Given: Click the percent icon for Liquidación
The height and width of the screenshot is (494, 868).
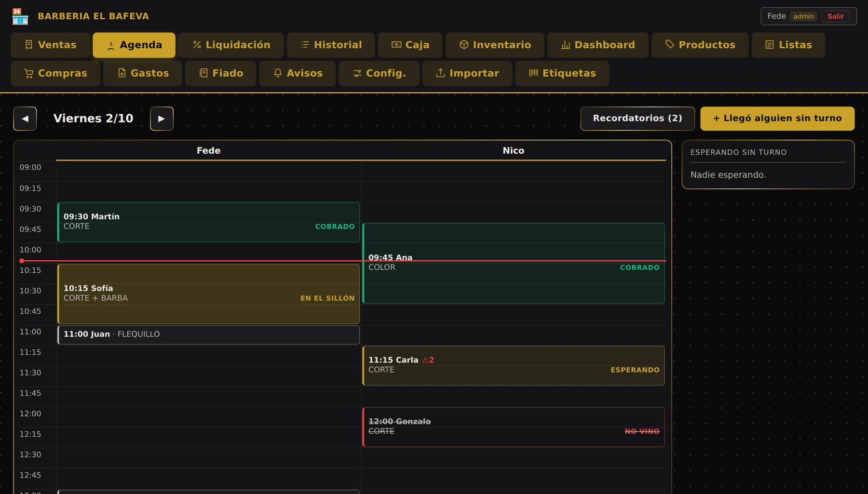Looking at the screenshot, I should [x=197, y=45].
